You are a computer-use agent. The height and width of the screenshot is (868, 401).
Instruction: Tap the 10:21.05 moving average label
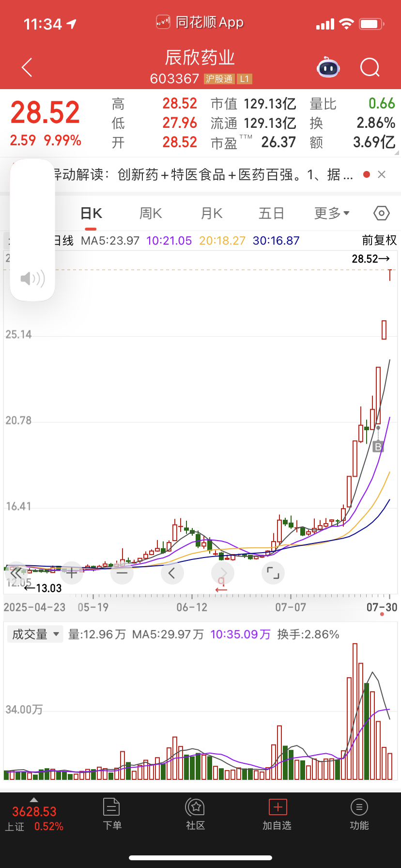(169, 241)
